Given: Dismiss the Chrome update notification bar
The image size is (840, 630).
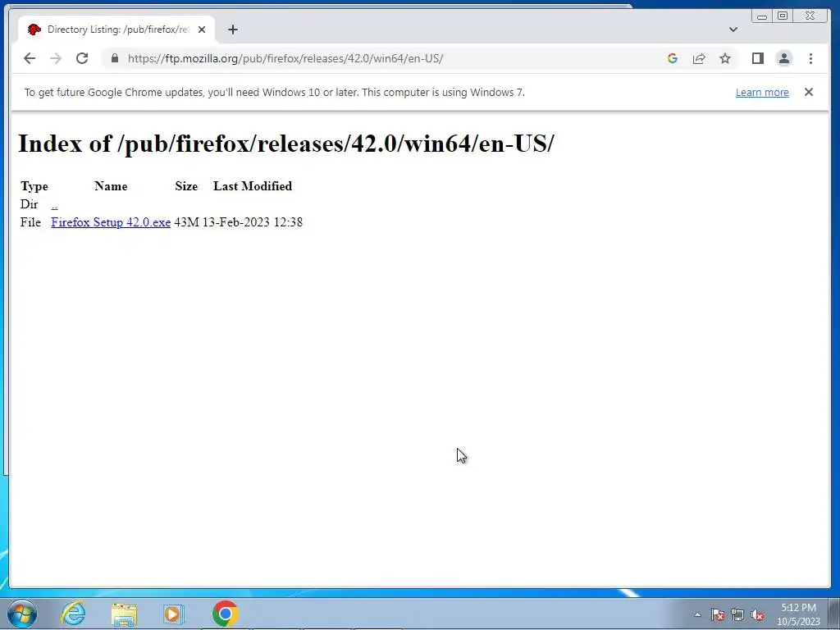Looking at the screenshot, I should (808, 92).
